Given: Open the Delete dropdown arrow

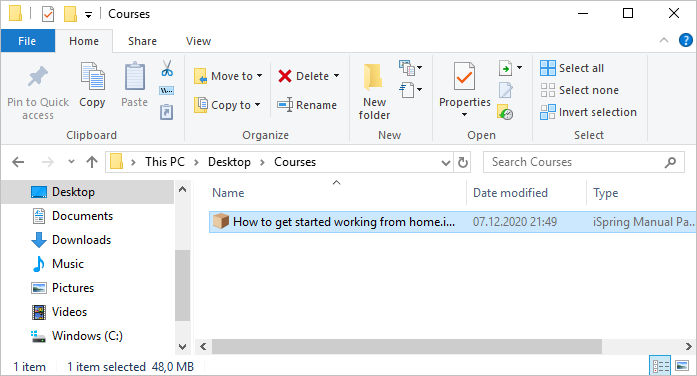Looking at the screenshot, I should click(x=336, y=76).
